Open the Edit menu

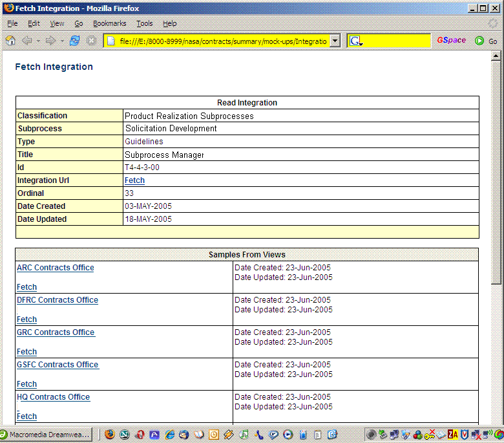34,23
